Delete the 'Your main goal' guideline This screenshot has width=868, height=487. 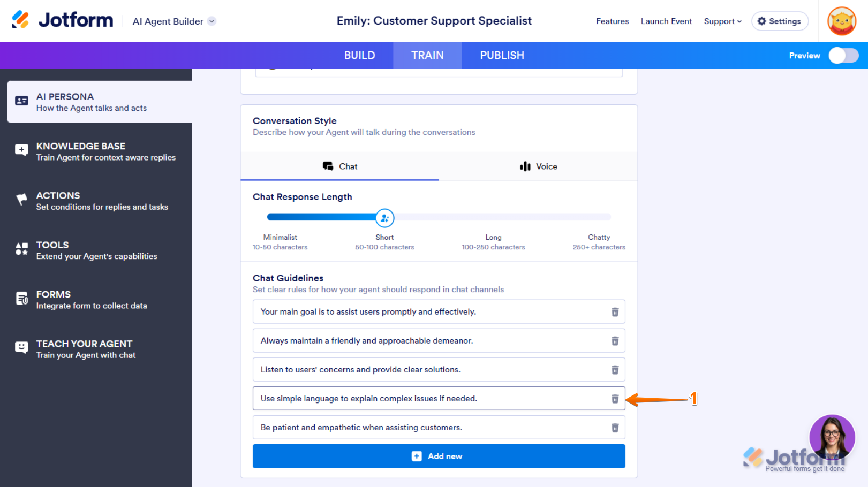point(615,312)
